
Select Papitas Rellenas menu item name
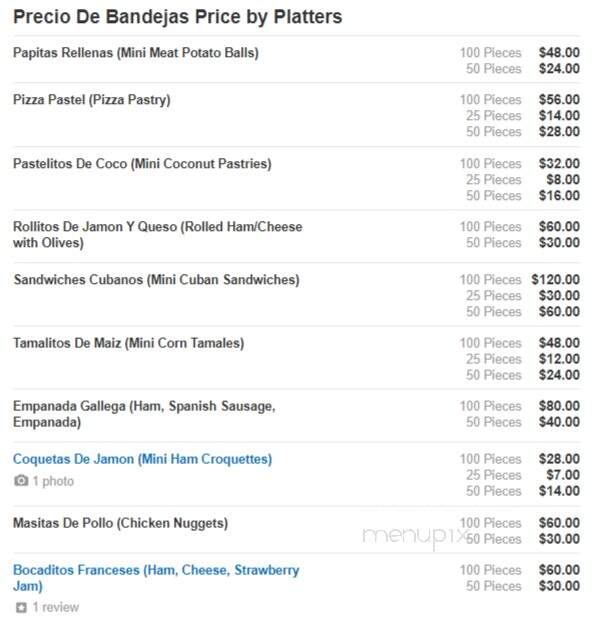(x=136, y=53)
